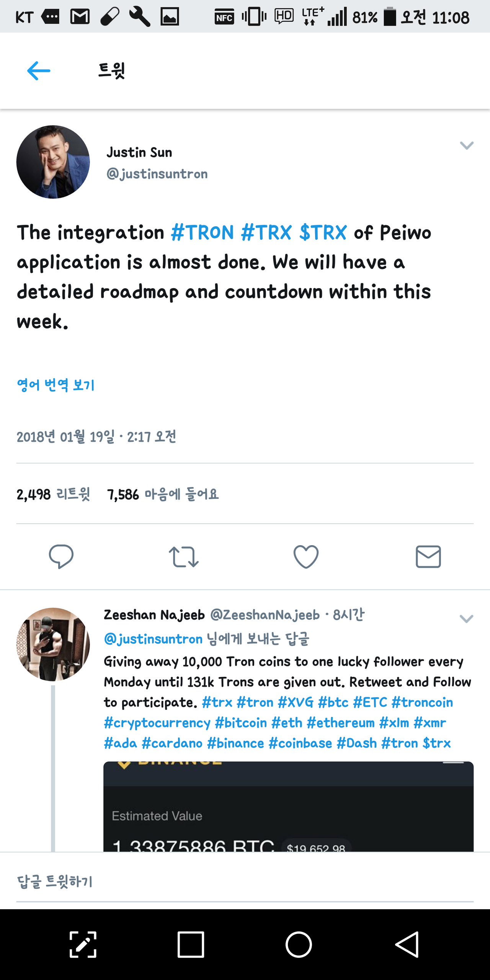Like the tweet with heart icon
Viewport: 490px width, 980px height.
pyautogui.click(x=306, y=557)
